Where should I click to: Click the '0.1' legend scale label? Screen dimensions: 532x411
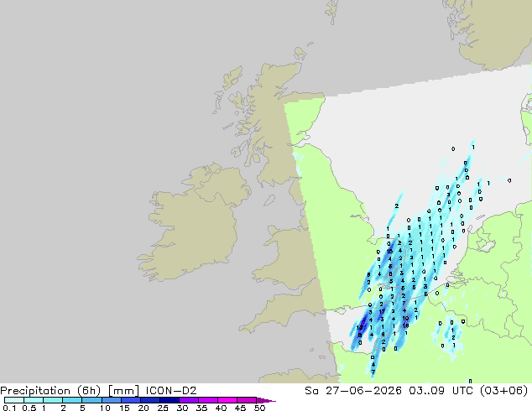9,408
